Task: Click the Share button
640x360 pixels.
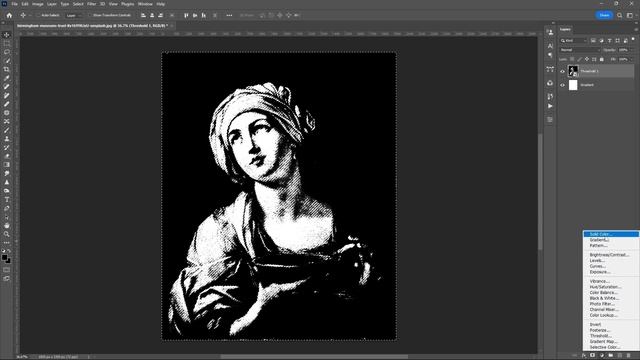Action: click(604, 15)
